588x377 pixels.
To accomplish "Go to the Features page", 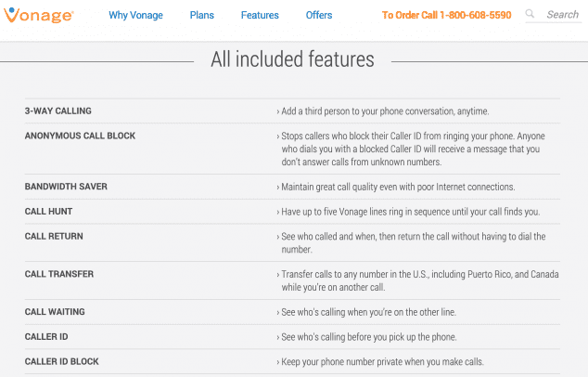I will pos(260,15).
